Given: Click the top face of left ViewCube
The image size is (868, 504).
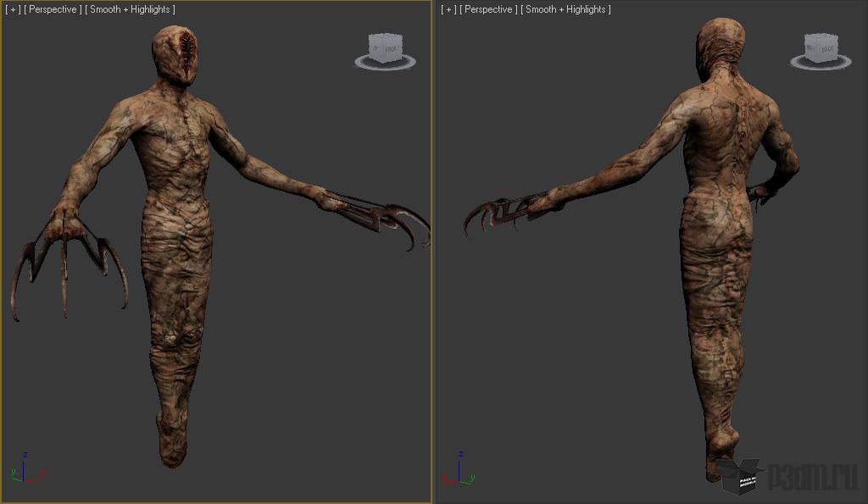Looking at the screenshot, I should coord(386,37).
